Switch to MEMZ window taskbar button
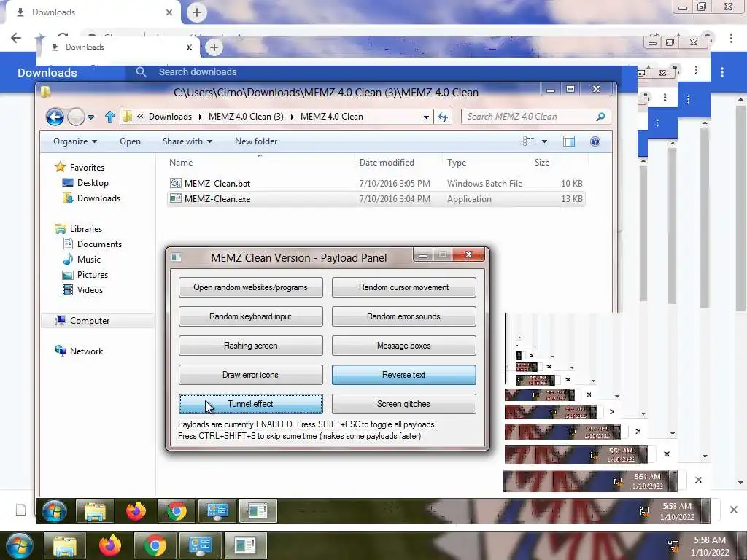Image resolution: width=747 pixels, height=560 pixels. pos(245,545)
